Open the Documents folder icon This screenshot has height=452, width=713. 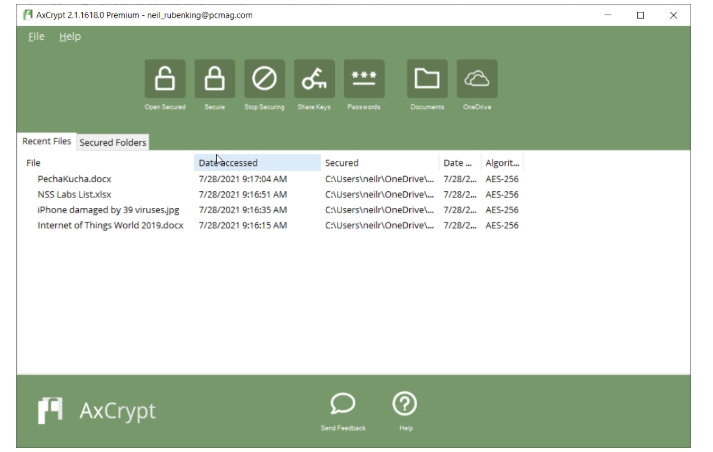[x=427, y=80]
